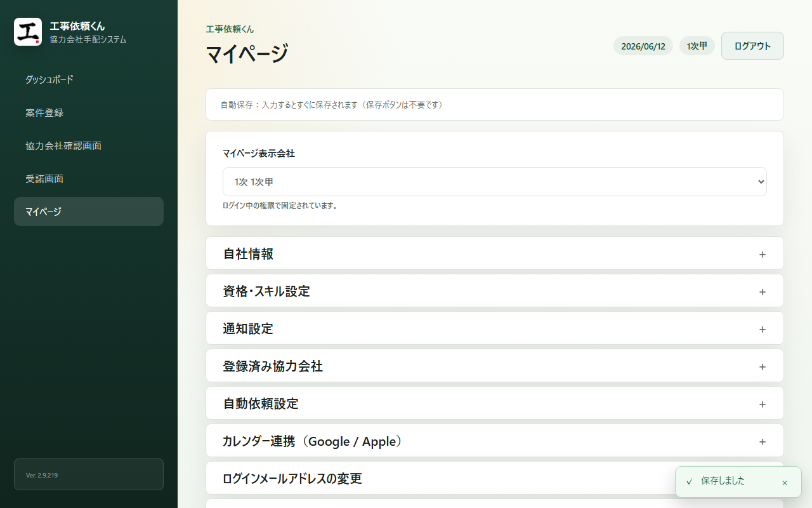This screenshot has width=812, height=508.
Task: Expand the 通知設定 section
Action: click(495, 328)
